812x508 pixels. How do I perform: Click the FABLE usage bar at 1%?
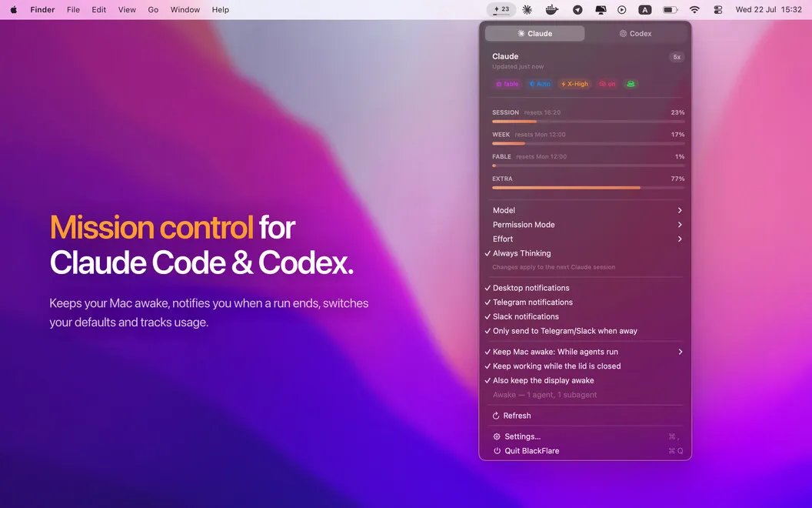588,166
